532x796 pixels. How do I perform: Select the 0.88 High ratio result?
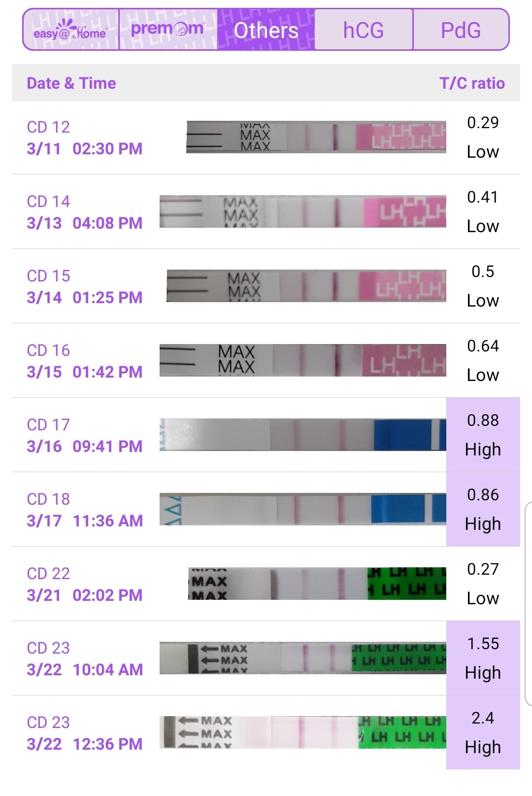click(x=483, y=435)
